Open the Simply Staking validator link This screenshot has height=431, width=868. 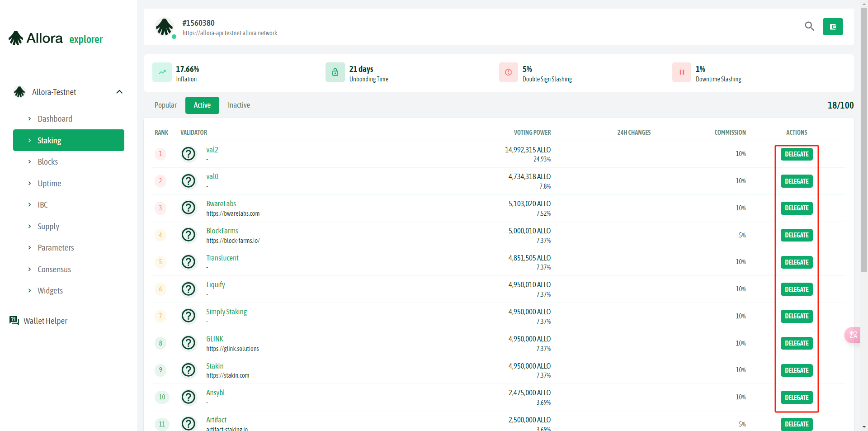[226, 312]
